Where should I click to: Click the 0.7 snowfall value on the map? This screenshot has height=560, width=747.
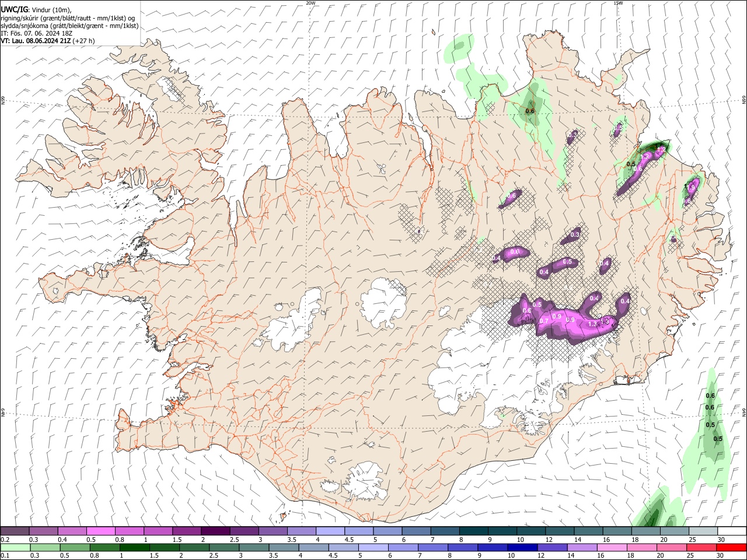pos(543,321)
